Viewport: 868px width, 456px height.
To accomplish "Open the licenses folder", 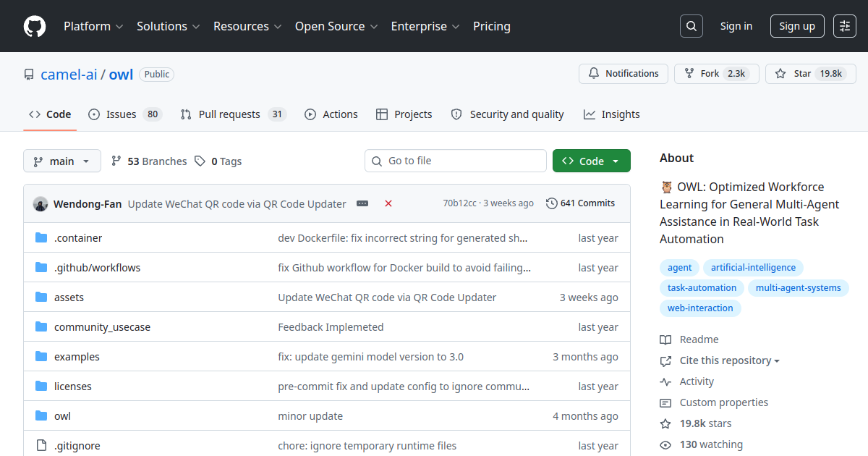I will point(73,387).
